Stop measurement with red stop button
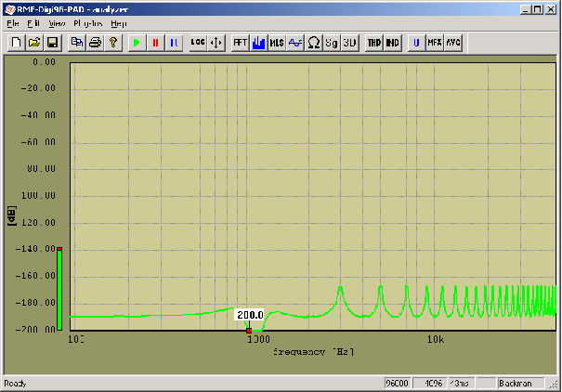The image size is (562, 392). coord(155,43)
